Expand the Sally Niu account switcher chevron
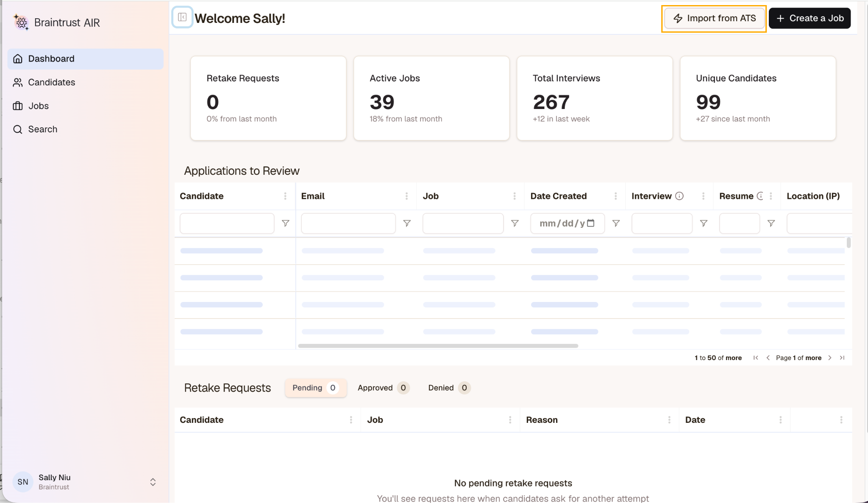This screenshot has height=503, width=868. (x=153, y=482)
